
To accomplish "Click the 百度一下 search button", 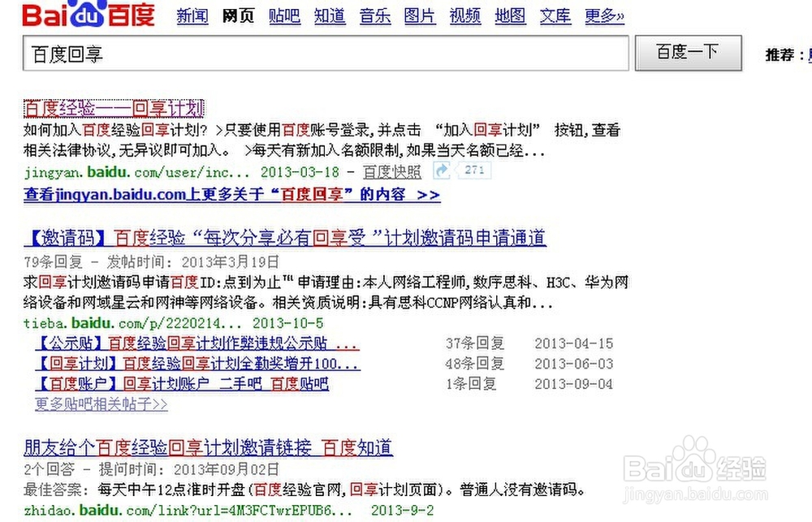I will 688,51.
